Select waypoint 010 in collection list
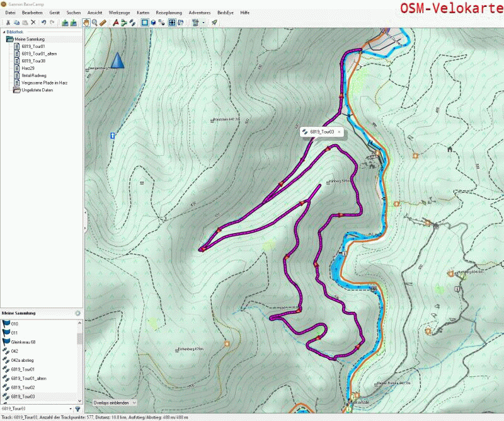This screenshot has width=504, height=421. (x=14, y=324)
